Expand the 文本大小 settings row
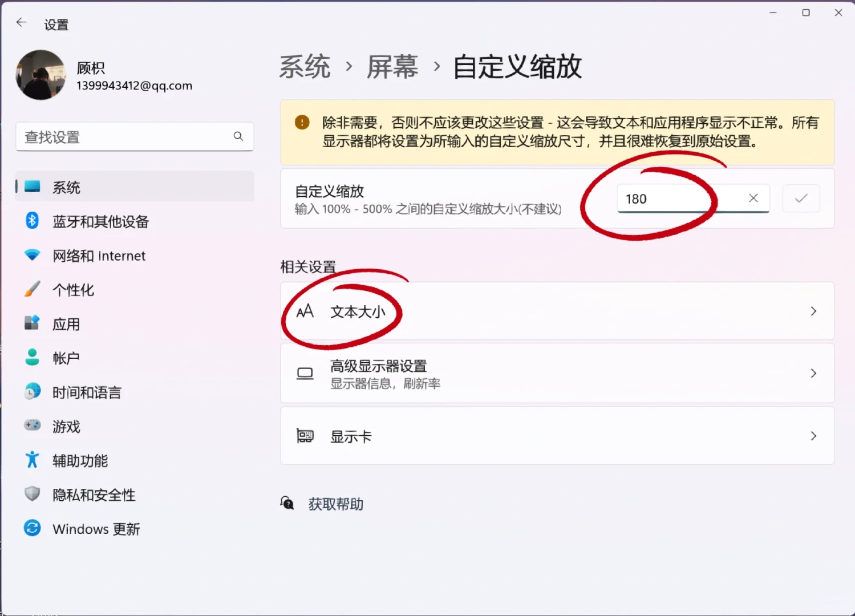Viewport: 855px width, 616px height. tap(813, 311)
